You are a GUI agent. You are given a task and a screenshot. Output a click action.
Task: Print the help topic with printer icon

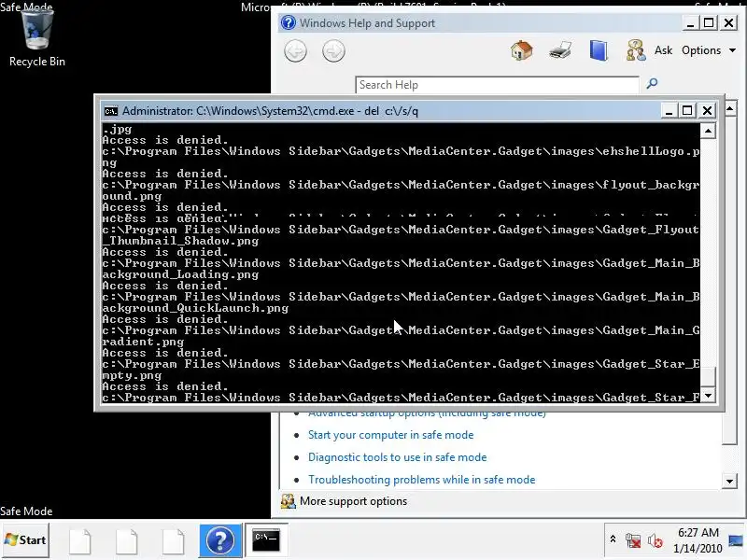pyautogui.click(x=559, y=50)
